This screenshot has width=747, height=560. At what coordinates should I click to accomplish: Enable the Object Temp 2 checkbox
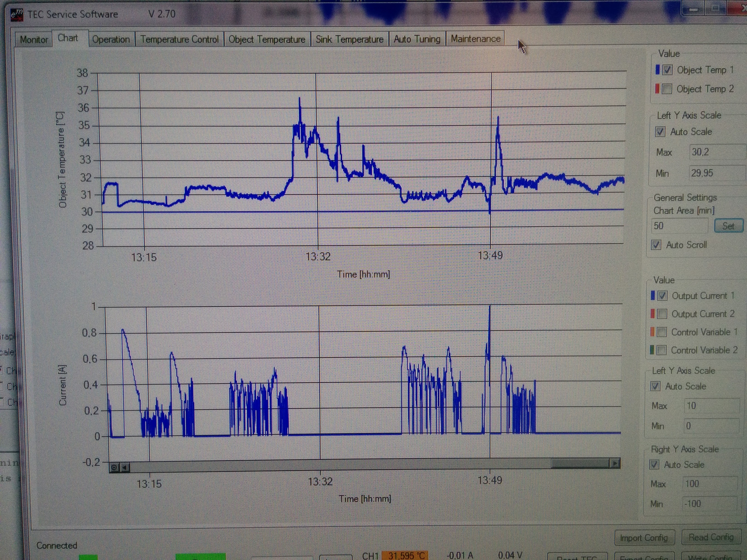[667, 89]
